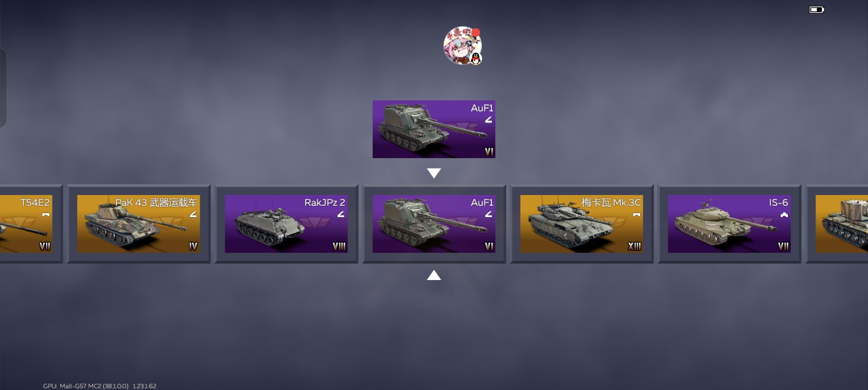Tap the tier XIII label on 梅卡瓦 Mk.3C

coord(634,246)
